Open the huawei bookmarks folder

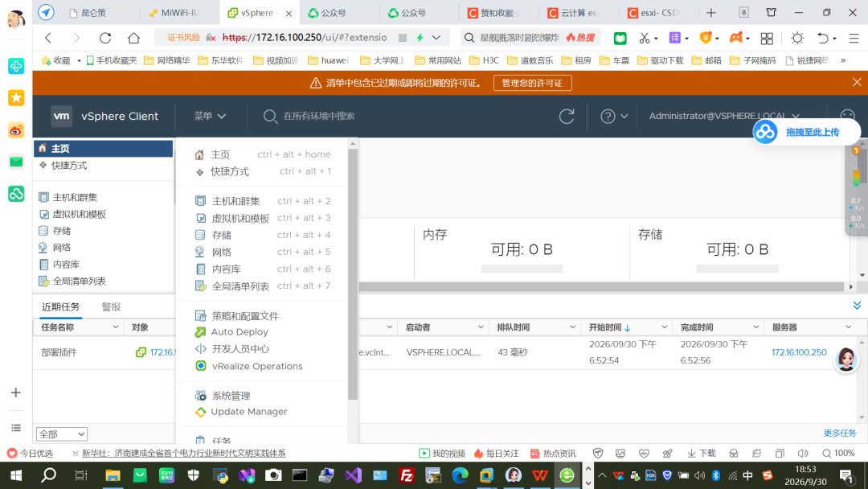[328, 60]
